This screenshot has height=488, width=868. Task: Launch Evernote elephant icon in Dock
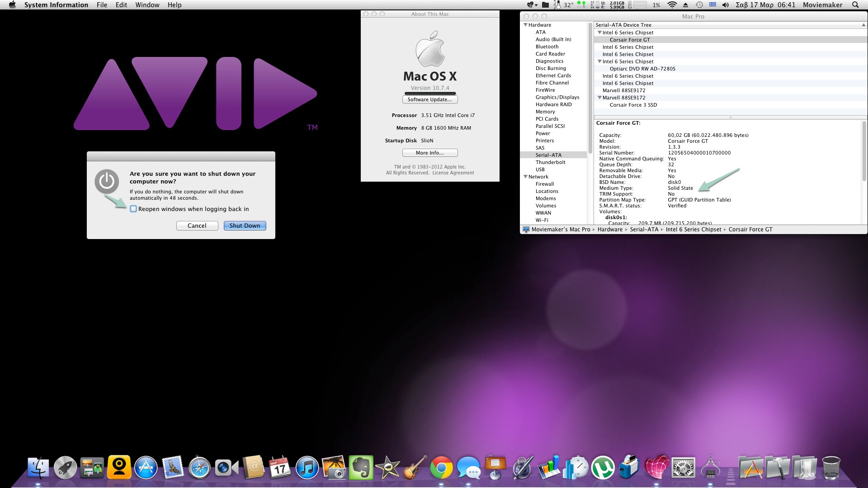point(361,467)
